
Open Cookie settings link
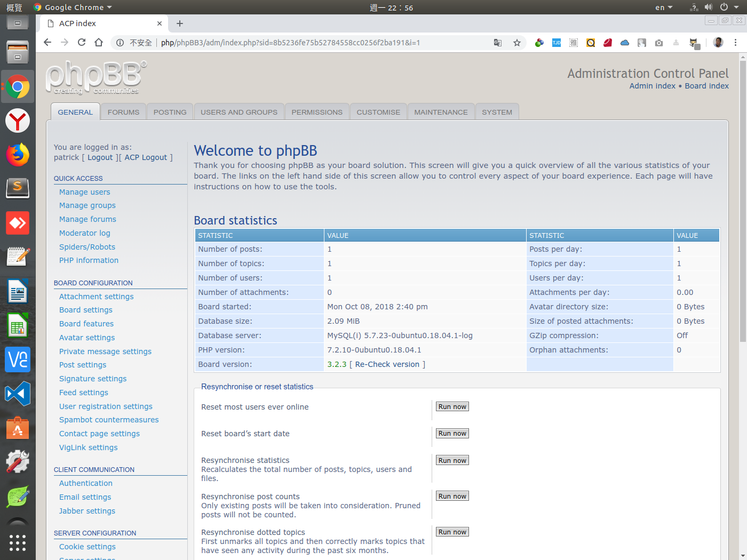pyautogui.click(x=88, y=547)
